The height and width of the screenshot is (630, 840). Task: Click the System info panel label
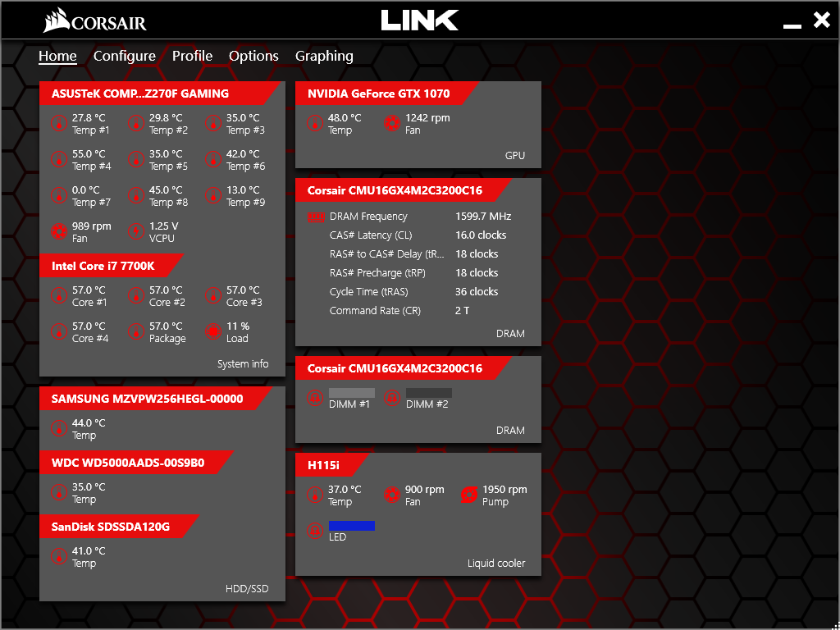tap(243, 364)
